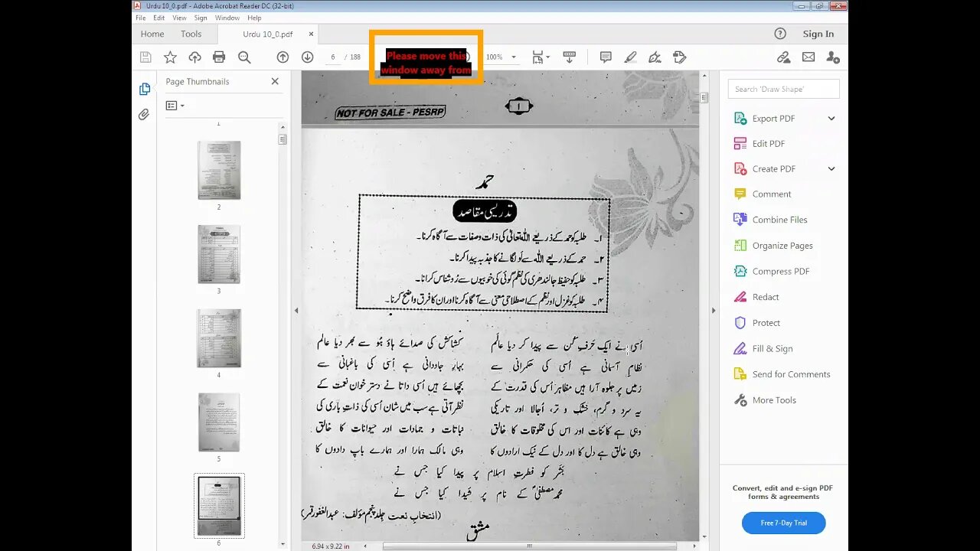Open Combine Files tool
Screen dimensions: 980x551
(779, 220)
